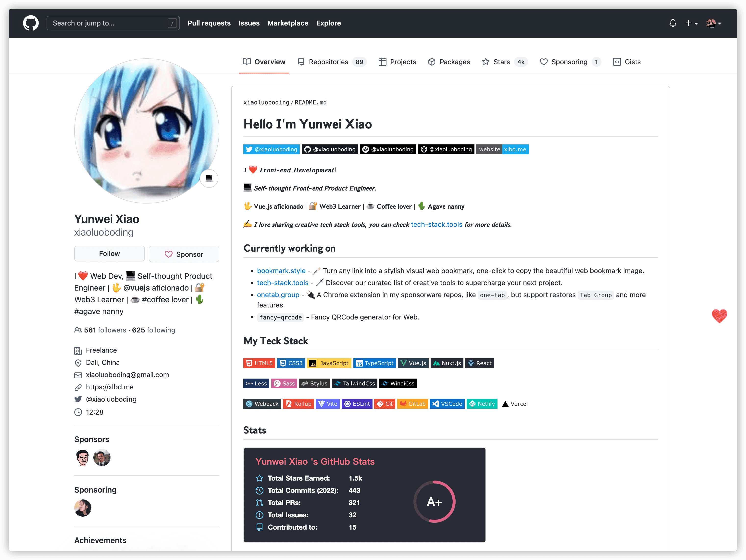Screen dimensions: 746x560
Task: Click the TypeScript tech stack badge
Action: pos(374,363)
